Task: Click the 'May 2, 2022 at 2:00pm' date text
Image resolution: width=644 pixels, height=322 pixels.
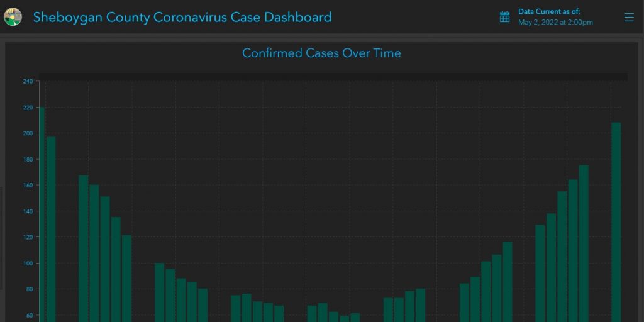Action: pos(555,22)
